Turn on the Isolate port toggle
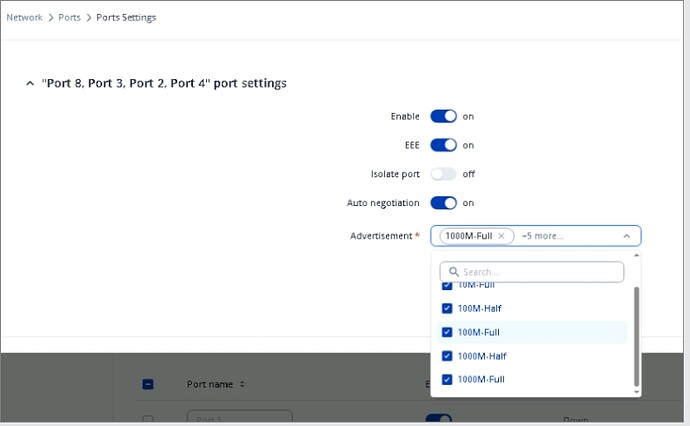Screen dimensions: 690x426 coord(443,174)
